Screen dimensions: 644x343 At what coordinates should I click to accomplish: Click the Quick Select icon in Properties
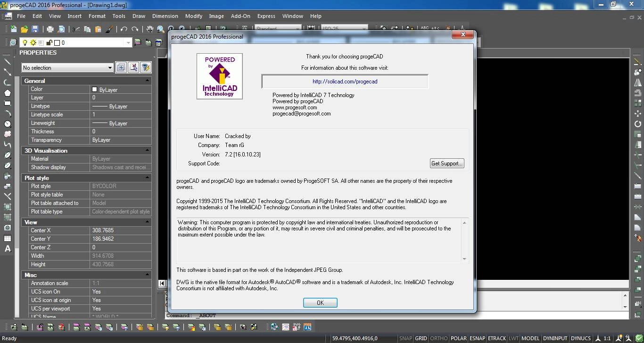[x=121, y=67]
